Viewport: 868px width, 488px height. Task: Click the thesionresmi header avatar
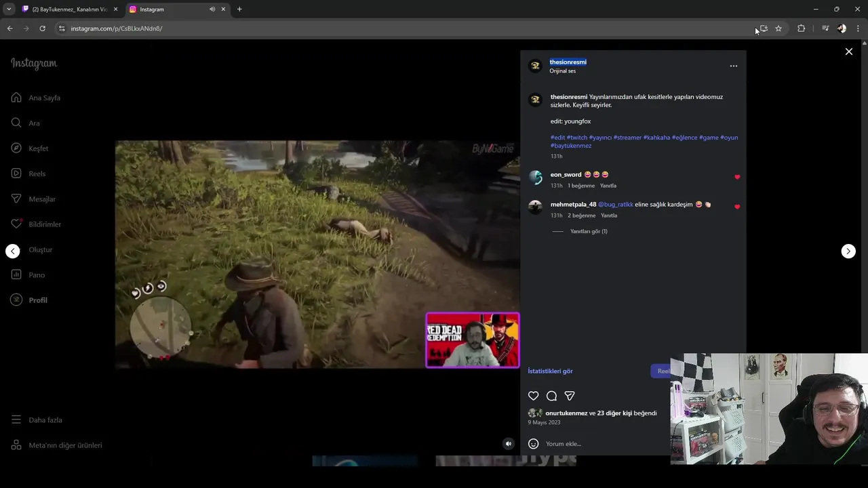(535, 66)
